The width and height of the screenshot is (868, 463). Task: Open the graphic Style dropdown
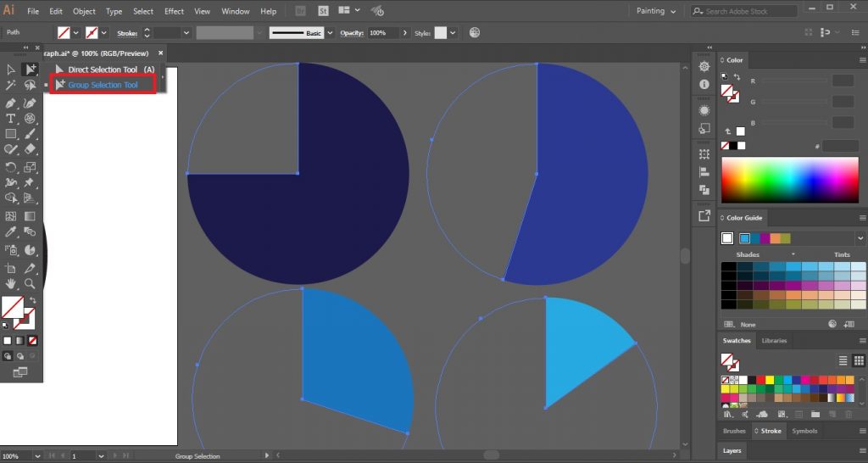tap(453, 33)
